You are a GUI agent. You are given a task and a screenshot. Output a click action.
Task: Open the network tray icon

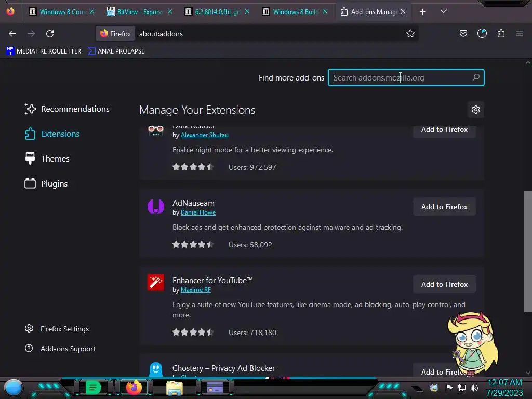point(461,388)
